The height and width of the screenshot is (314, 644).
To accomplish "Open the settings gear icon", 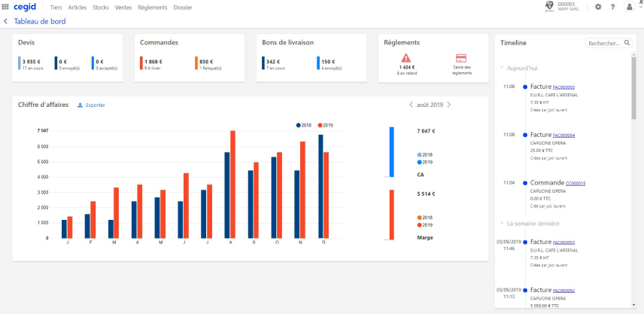I will pyautogui.click(x=598, y=7).
